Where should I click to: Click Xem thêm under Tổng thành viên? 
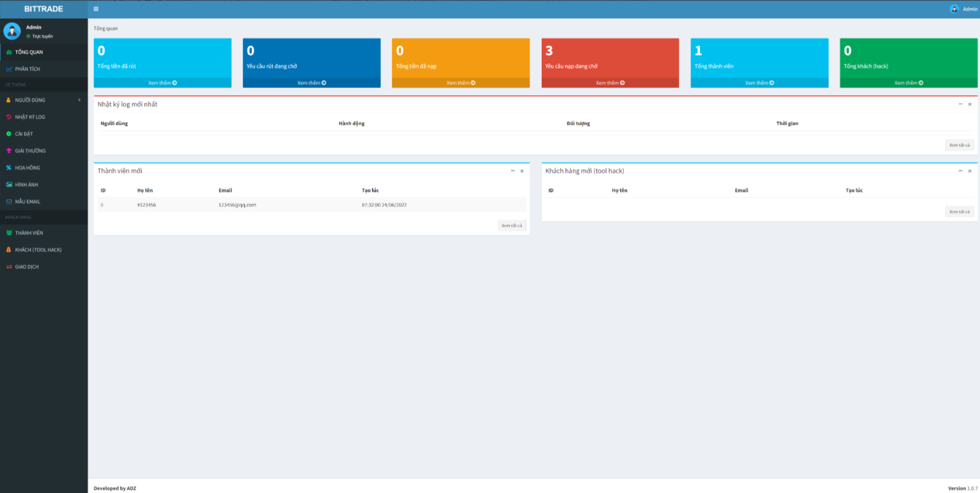[759, 83]
